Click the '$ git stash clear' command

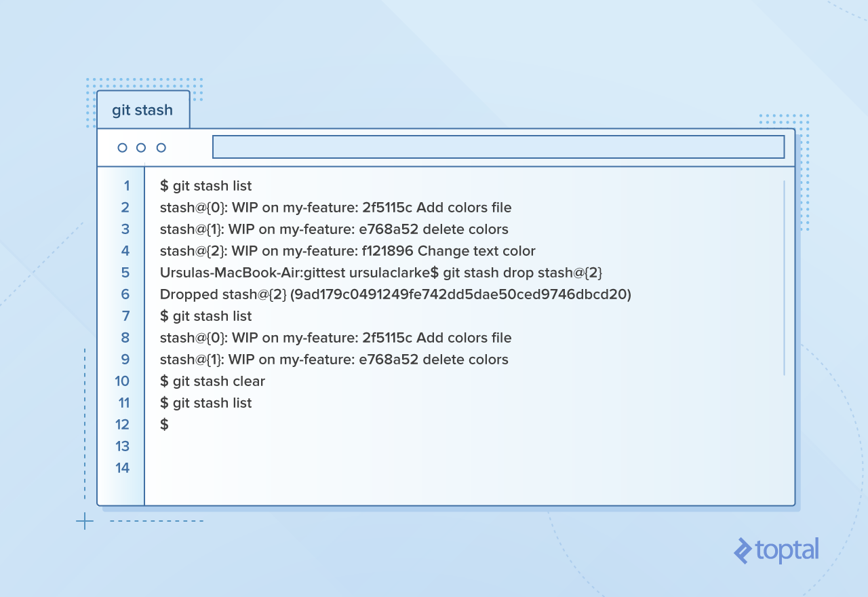tap(213, 381)
